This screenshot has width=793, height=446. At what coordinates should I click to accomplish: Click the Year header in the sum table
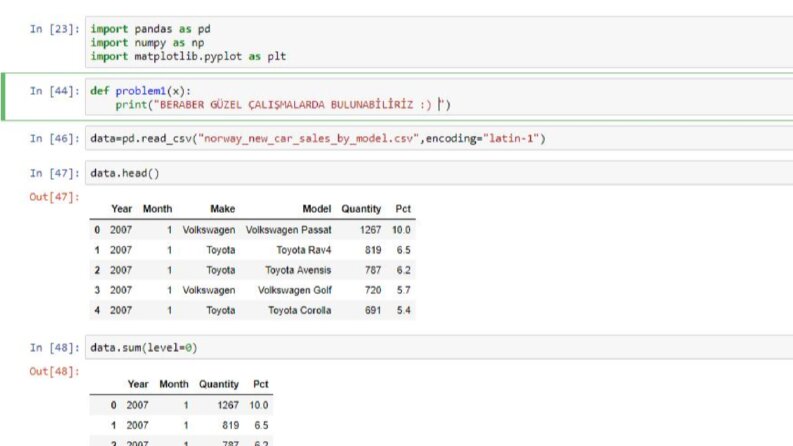(x=138, y=384)
